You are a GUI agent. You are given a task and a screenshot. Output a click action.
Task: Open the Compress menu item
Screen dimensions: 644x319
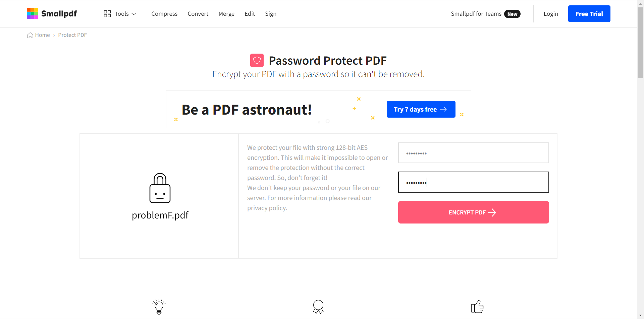point(164,14)
